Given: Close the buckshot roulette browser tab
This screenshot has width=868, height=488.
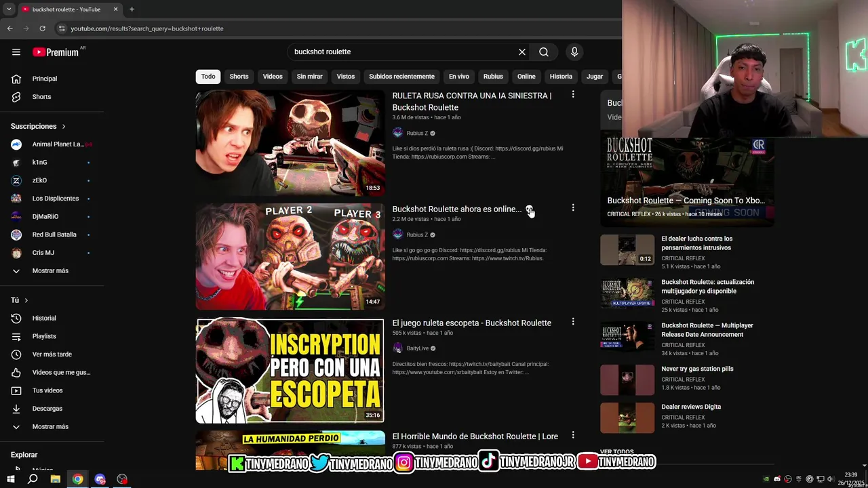Looking at the screenshot, I should click(x=115, y=9).
